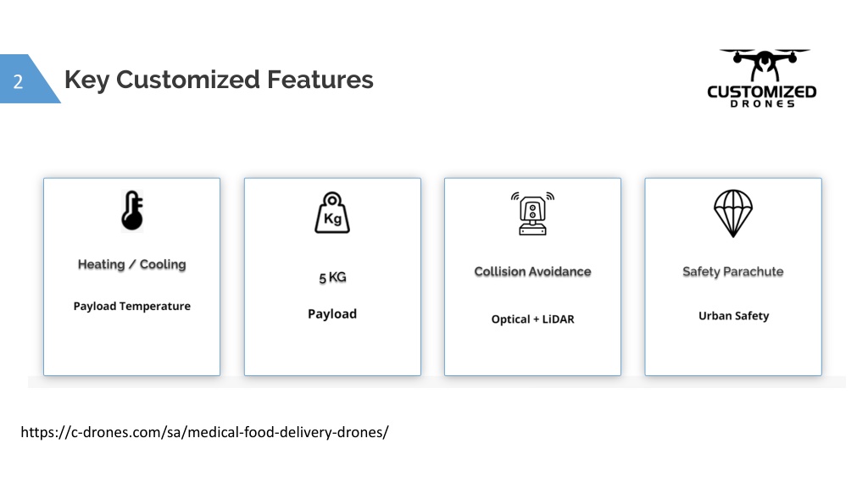Click empty area of the Safety Parachute card
Screen dimensions: 868x488
pos(733,352)
